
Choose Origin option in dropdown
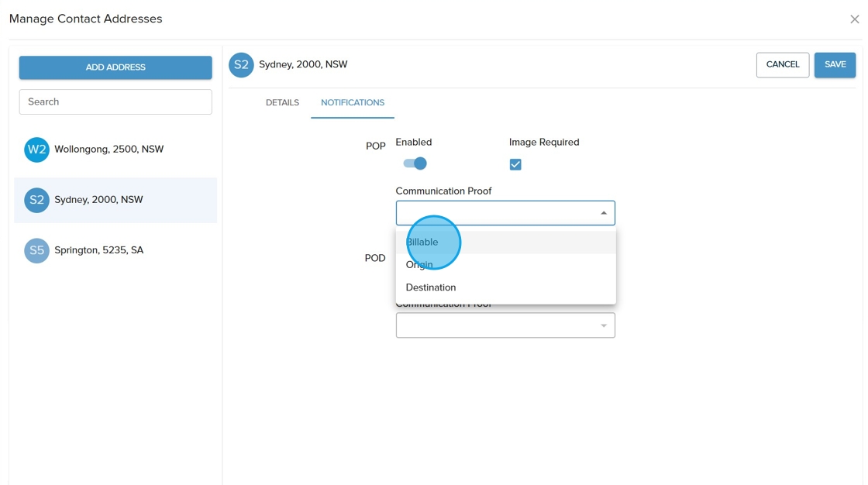[419, 265]
